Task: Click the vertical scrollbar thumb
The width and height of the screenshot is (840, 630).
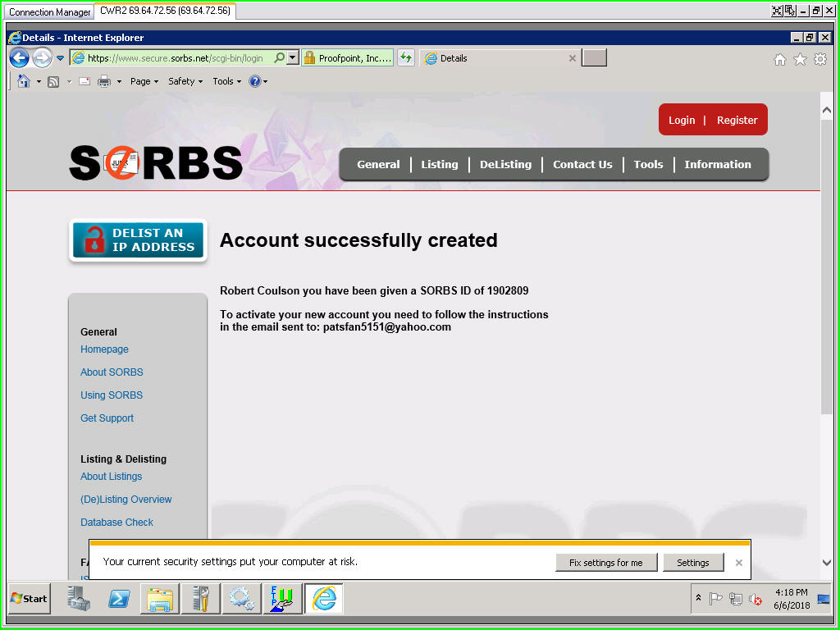Action: [827, 265]
